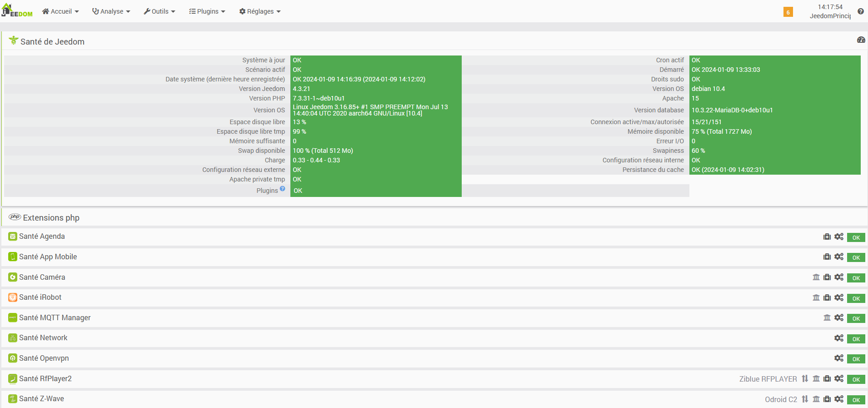Click building icon on Santé RfPlayer2 row
Screen dimensions: 868x408
coord(816,378)
